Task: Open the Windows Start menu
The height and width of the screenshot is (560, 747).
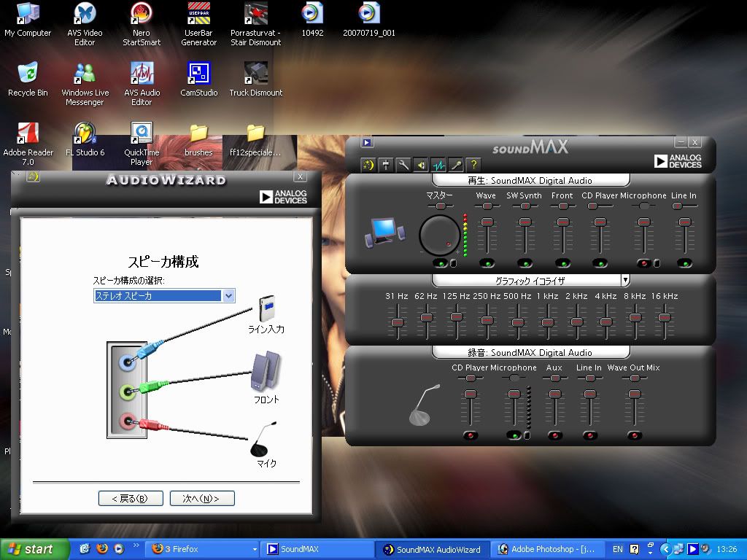Action: pos(34,550)
